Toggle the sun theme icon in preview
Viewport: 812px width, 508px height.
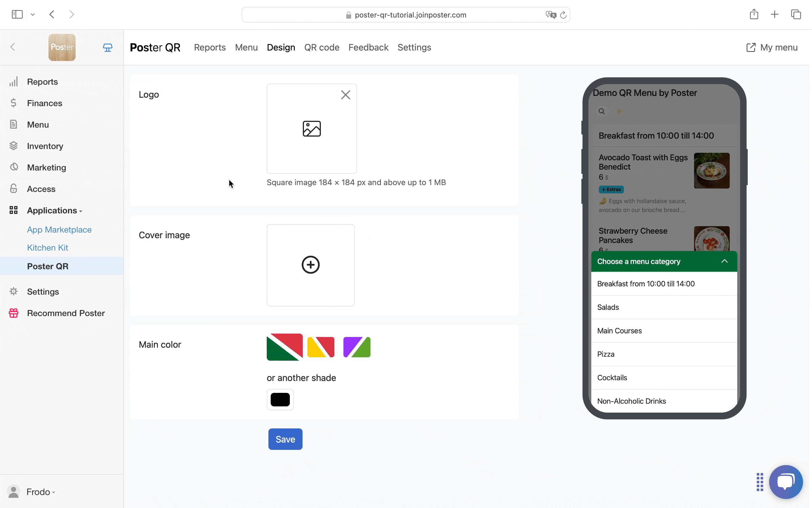[x=619, y=111]
